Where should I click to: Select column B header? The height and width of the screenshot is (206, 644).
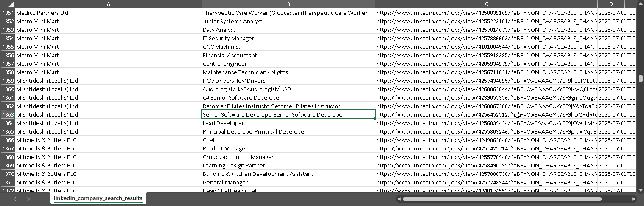[288, 4]
